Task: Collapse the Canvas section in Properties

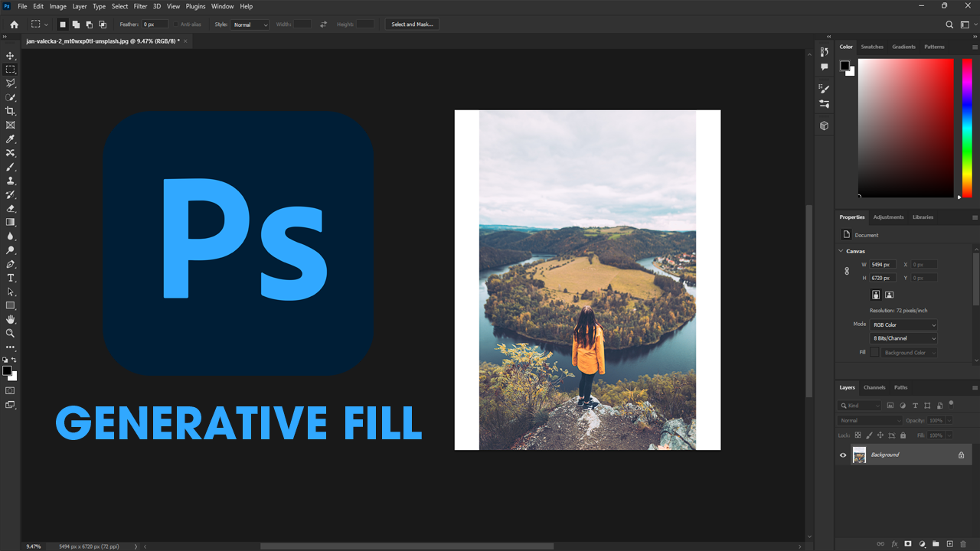Action: tap(841, 250)
